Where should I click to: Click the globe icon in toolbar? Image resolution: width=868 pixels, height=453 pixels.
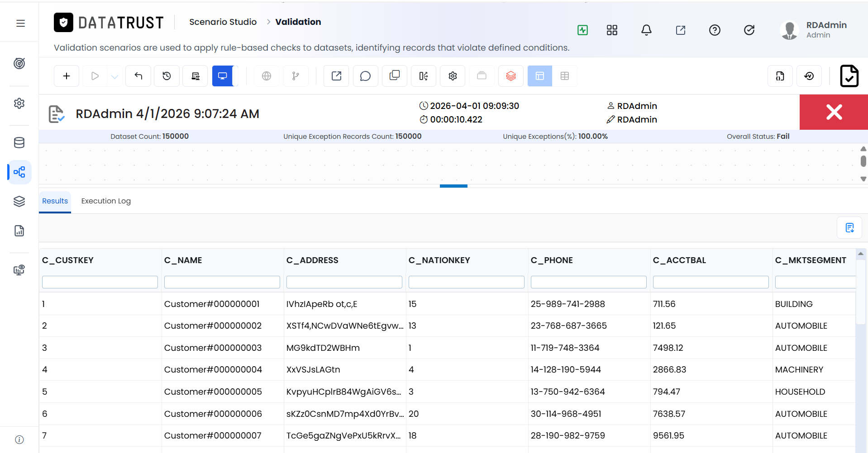pos(267,76)
